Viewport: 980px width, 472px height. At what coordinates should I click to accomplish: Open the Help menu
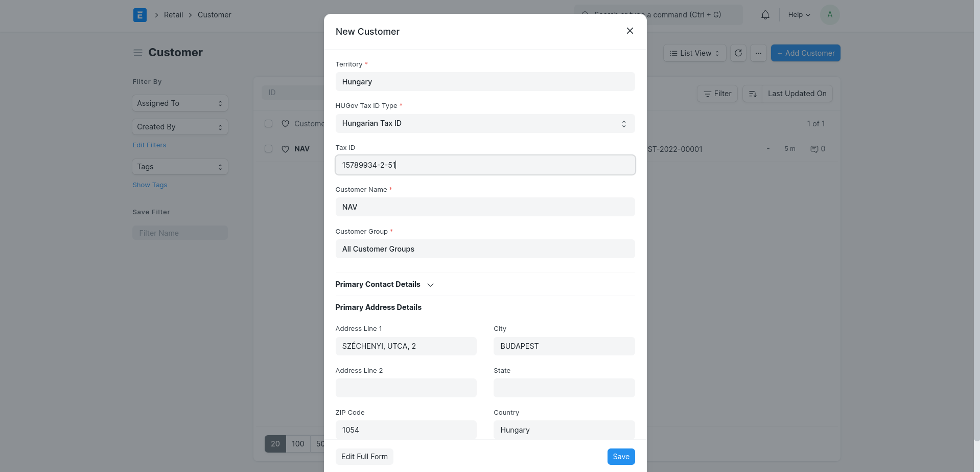pos(799,15)
